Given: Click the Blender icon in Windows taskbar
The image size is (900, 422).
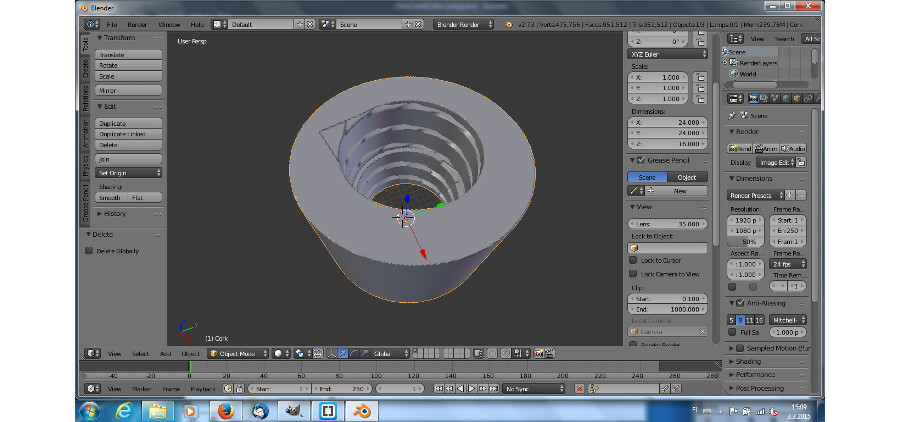Looking at the screenshot, I should point(362,410).
